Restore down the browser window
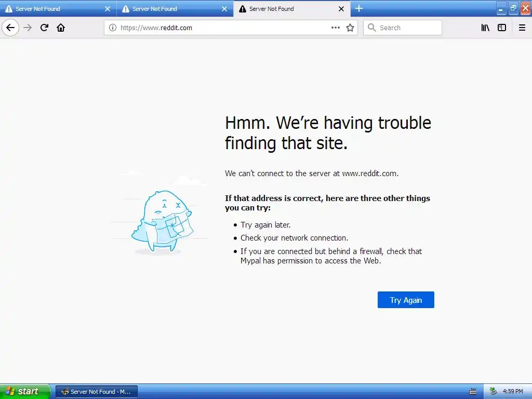 click(x=513, y=8)
